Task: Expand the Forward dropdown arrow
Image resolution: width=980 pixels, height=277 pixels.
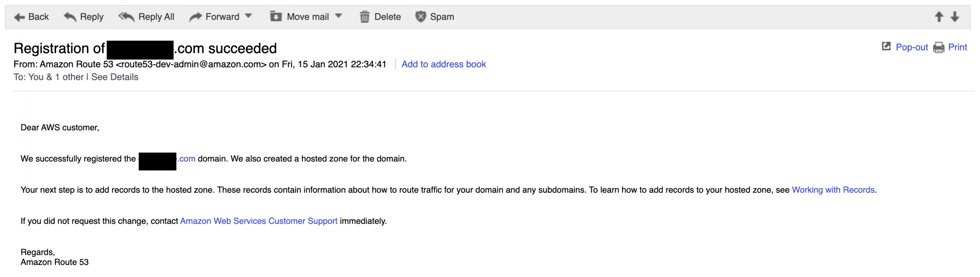Action: (248, 16)
